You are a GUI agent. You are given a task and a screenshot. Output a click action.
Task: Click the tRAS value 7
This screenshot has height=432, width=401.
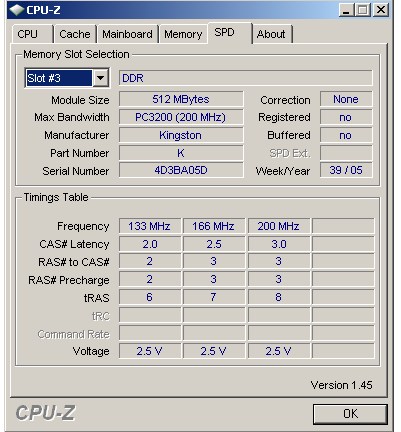click(x=214, y=297)
